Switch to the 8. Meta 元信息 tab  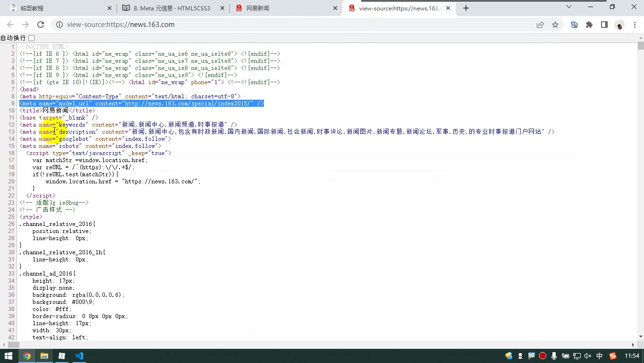point(173,8)
